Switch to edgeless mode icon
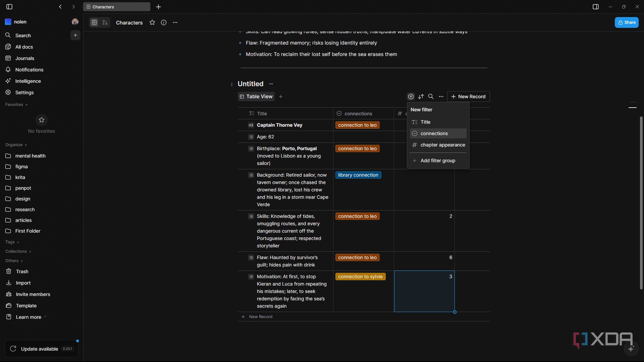 pos(105,22)
